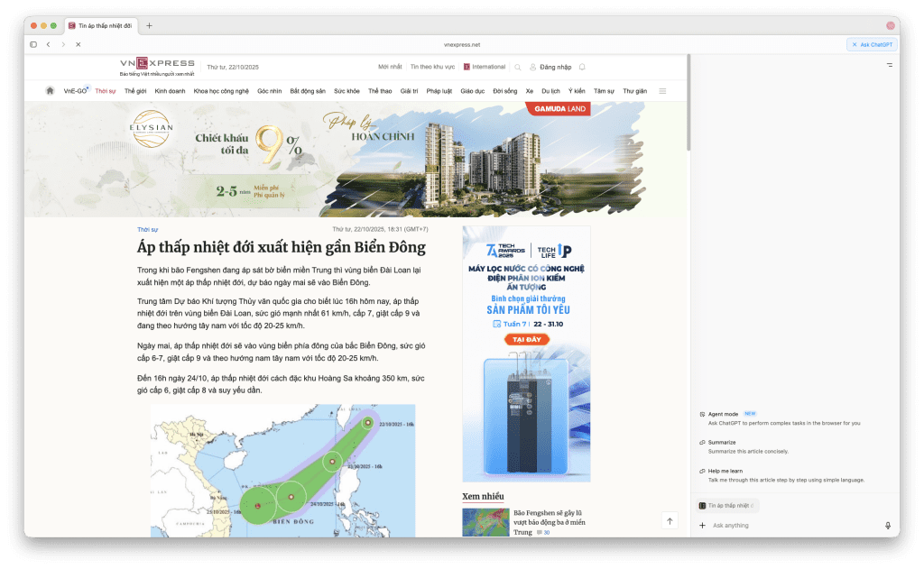Toggle the browser sidebar button

(33, 44)
